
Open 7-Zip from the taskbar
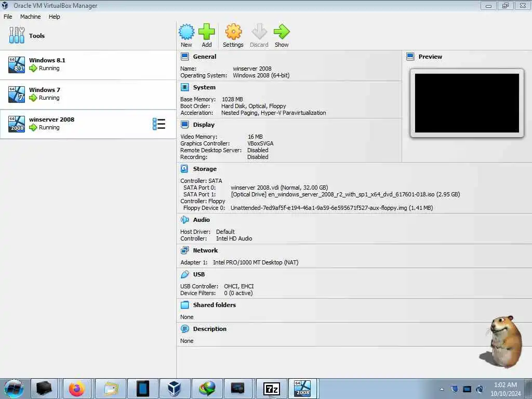(x=271, y=389)
